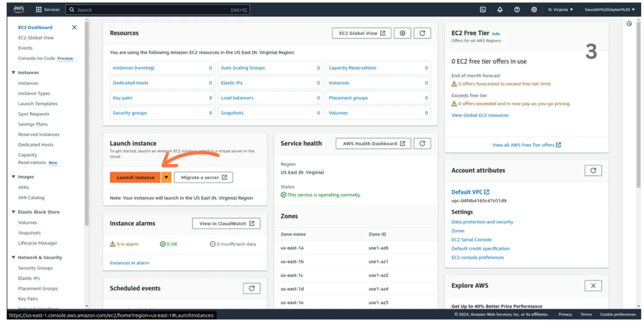Click the right-edge clock panel icon
Image resolution: width=644 pixels, height=325 pixels.
629,24
